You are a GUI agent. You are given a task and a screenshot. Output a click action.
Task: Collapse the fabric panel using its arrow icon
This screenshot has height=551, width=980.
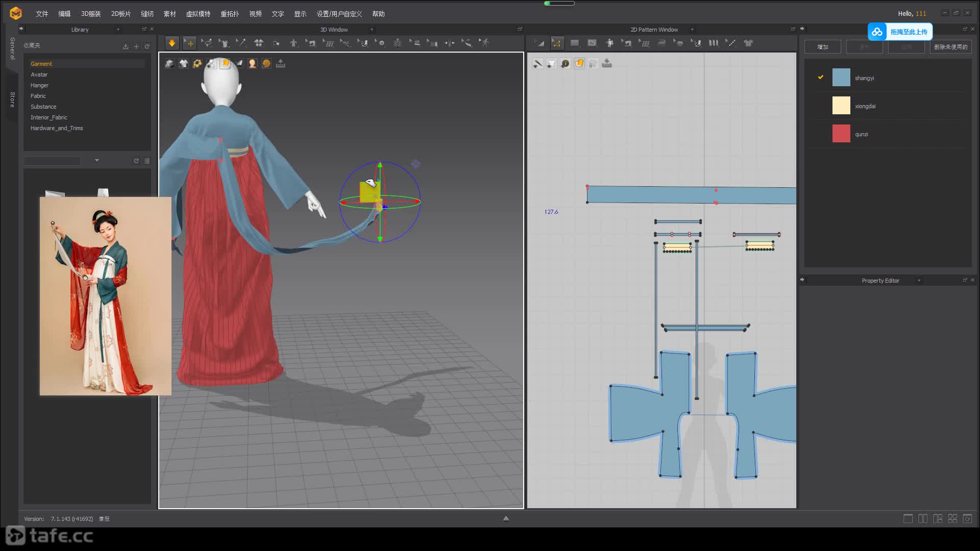pyautogui.click(x=802, y=29)
